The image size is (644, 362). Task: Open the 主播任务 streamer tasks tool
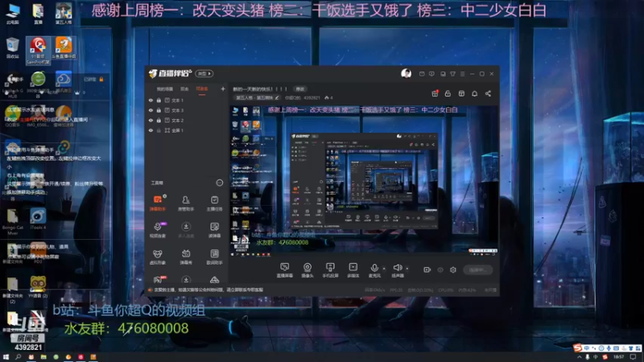[214, 204]
